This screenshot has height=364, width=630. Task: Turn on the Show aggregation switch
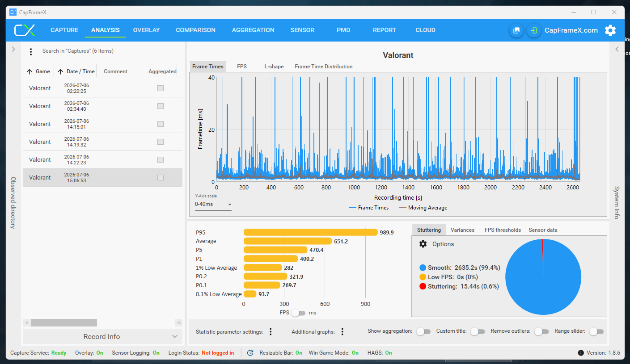coord(423,331)
